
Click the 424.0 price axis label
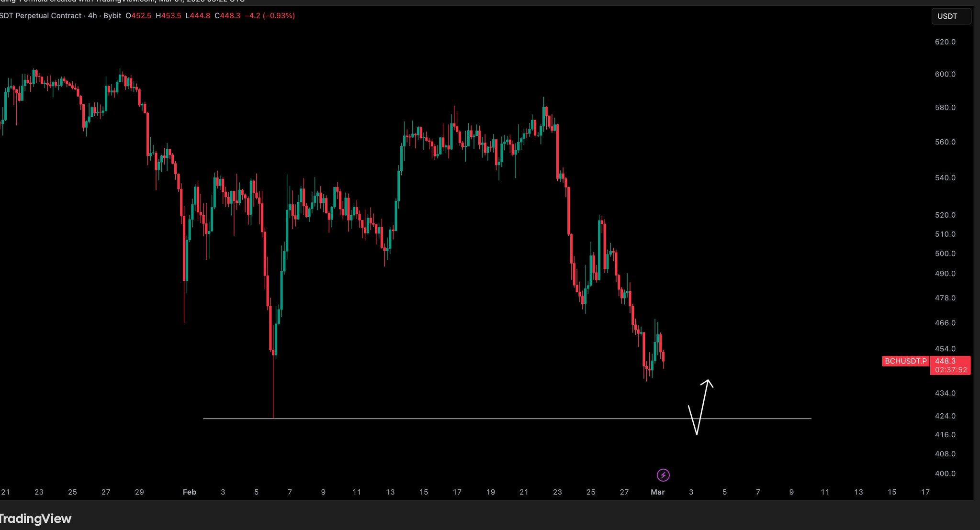click(945, 416)
